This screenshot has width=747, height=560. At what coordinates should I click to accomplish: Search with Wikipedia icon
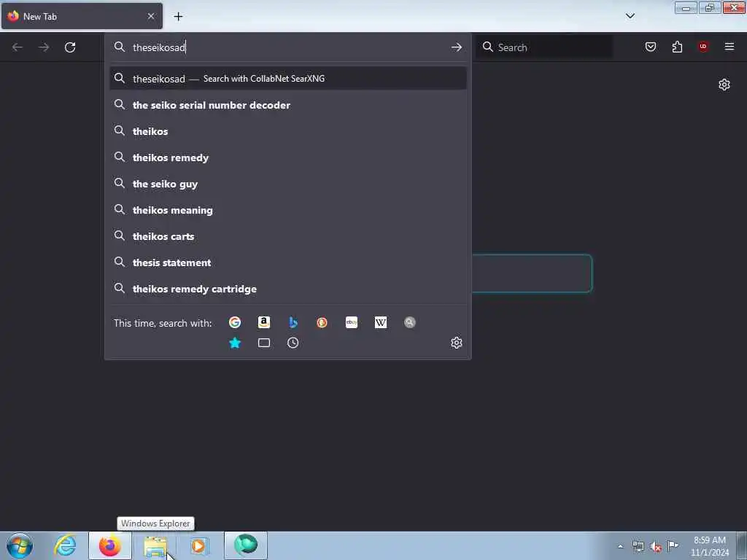(381, 322)
